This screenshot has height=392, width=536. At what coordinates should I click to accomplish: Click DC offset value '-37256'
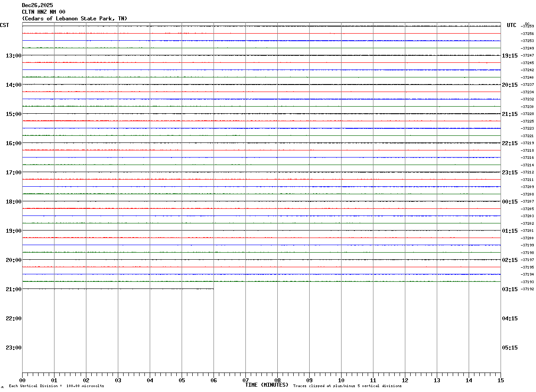527,34
